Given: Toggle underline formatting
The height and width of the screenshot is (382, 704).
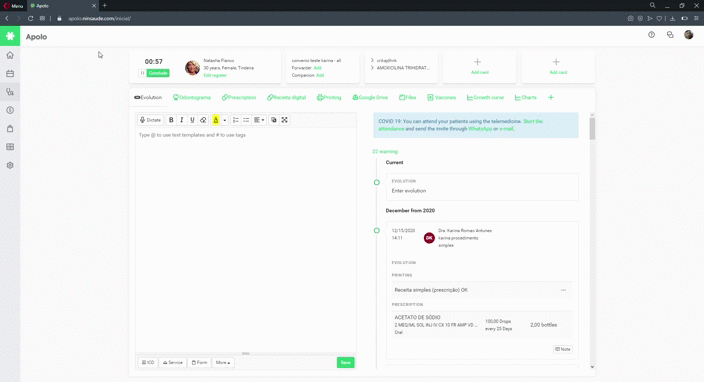Looking at the screenshot, I should [192, 120].
